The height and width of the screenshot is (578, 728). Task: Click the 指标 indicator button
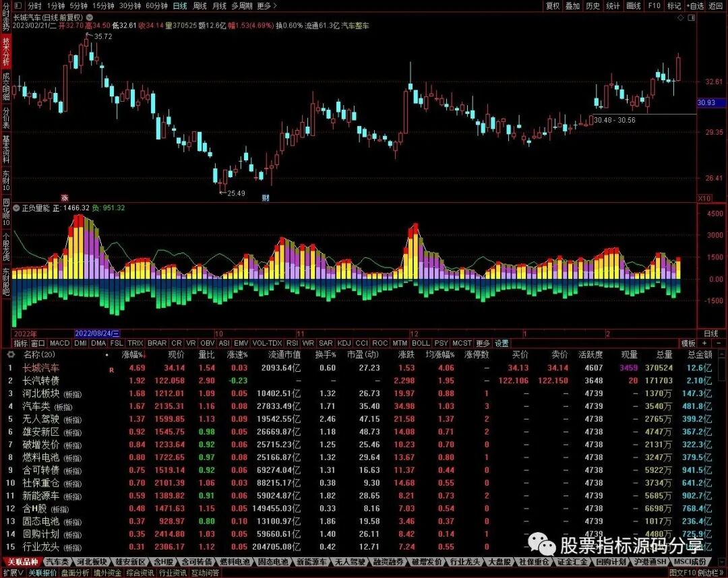coord(20,344)
